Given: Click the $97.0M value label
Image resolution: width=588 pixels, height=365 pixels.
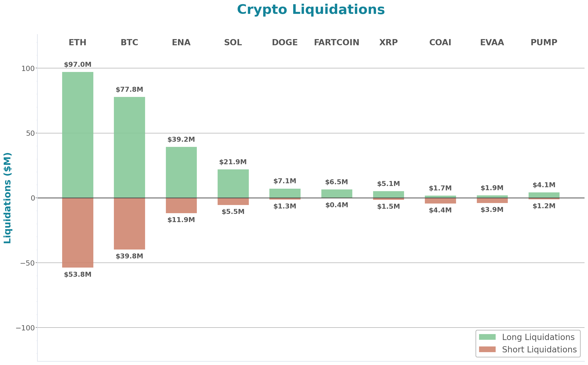Looking at the screenshot, I should tap(77, 65).
